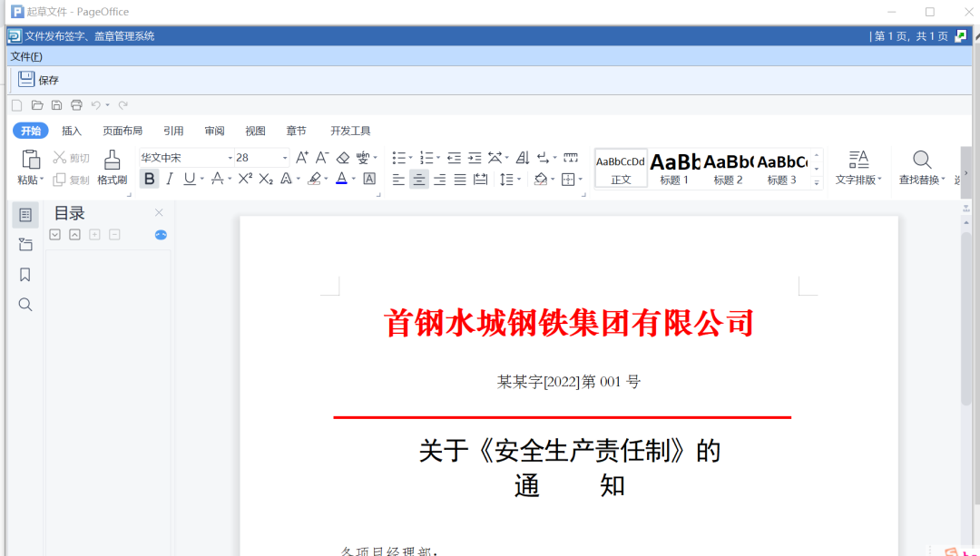This screenshot has height=556, width=980.
Task: Open the 开发工具 tab
Action: pos(350,131)
